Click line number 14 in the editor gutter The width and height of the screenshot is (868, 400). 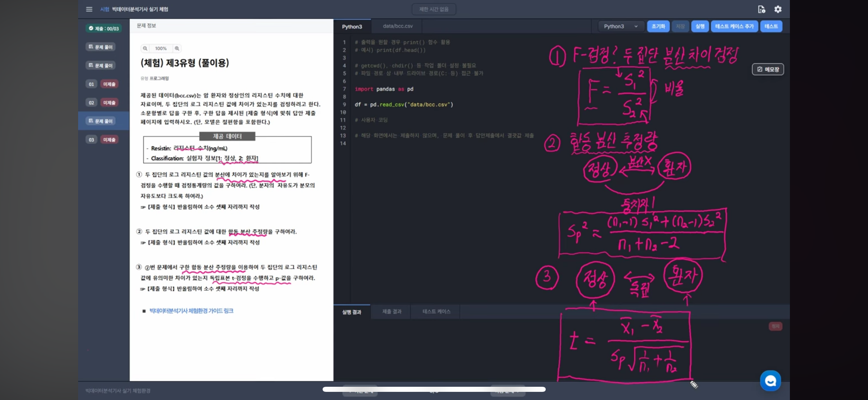343,143
